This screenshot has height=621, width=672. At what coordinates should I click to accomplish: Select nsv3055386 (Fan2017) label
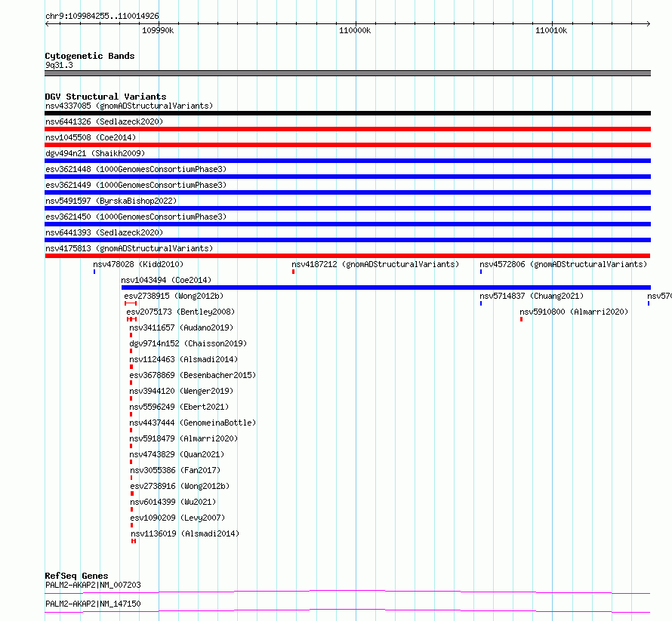pyautogui.click(x=175, y=470)
